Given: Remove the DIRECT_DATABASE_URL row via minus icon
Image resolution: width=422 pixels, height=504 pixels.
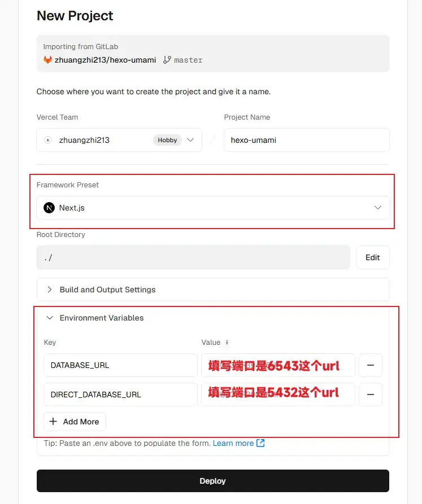Looking at the screenshot, I should click(x=371, y=395).
